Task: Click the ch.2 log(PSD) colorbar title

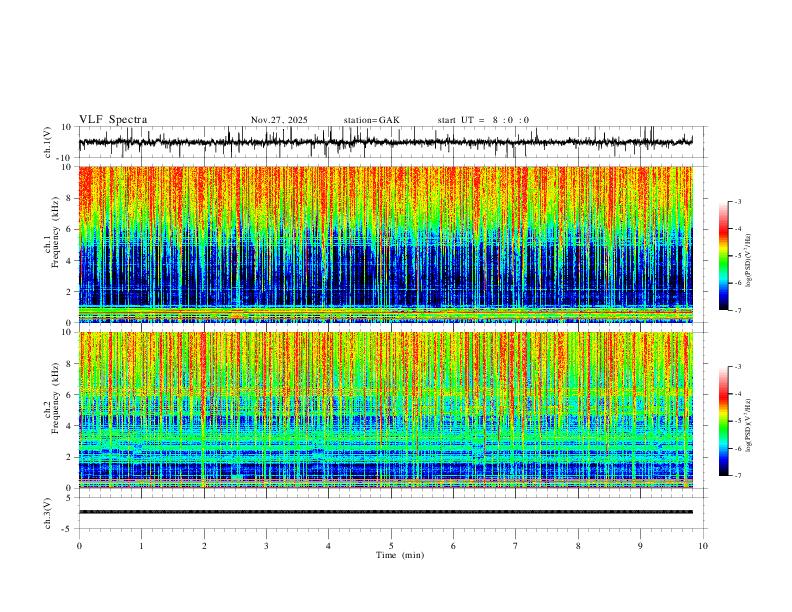Action: click(749, 426)
